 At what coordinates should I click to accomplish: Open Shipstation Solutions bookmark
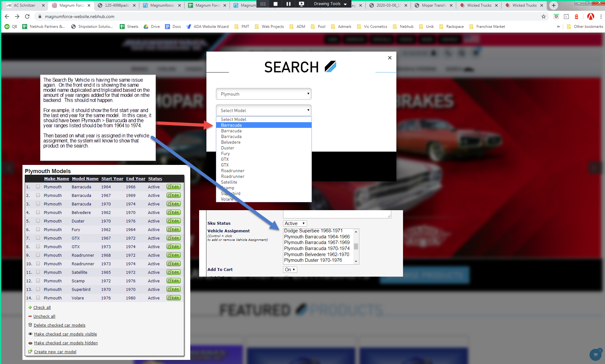click(92, 27)
